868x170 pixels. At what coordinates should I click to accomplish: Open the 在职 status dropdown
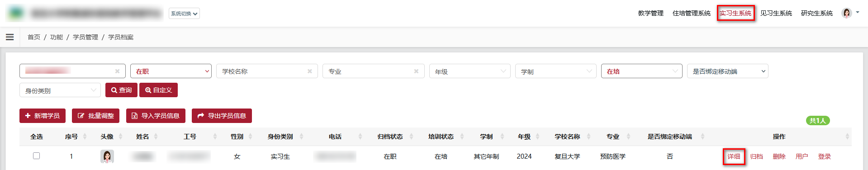coord(171,71)
